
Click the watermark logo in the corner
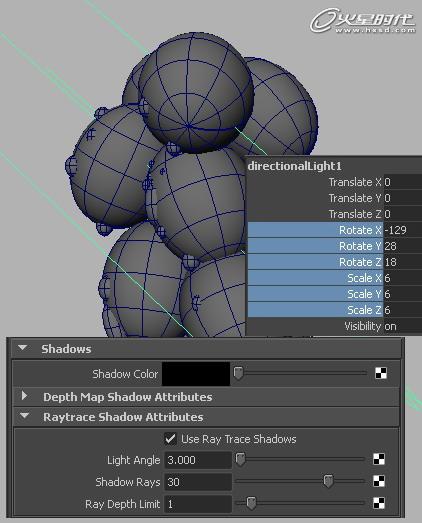coord(363,21)
